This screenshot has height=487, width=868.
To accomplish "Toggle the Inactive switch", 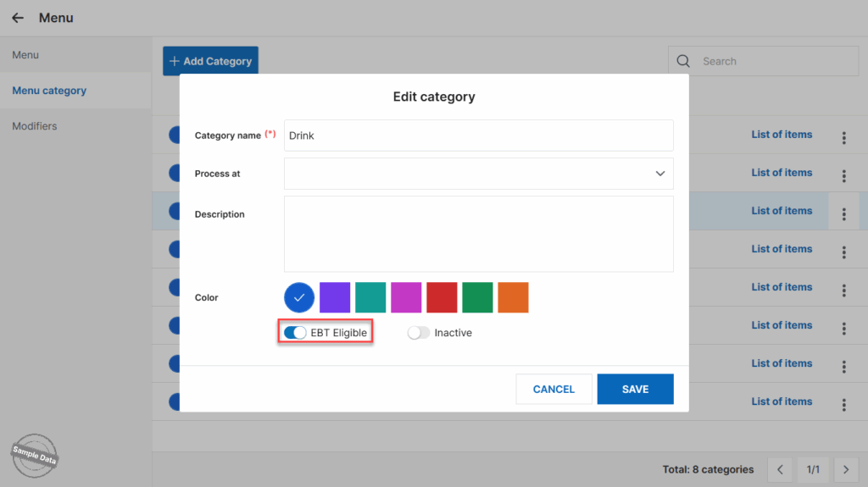I will (419, 333).
